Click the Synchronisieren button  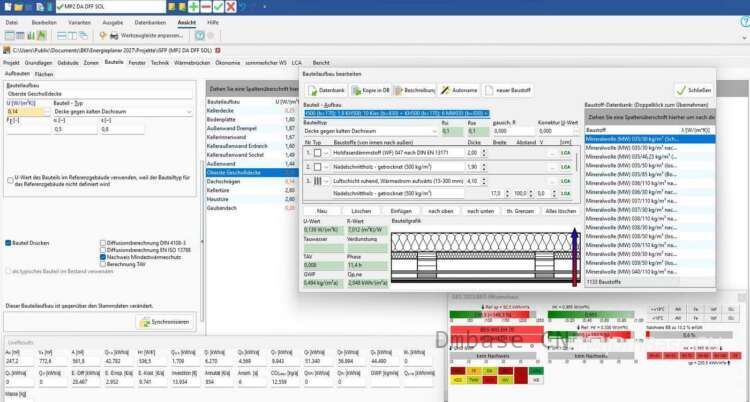pyautogui.click(x=165, y=322)
